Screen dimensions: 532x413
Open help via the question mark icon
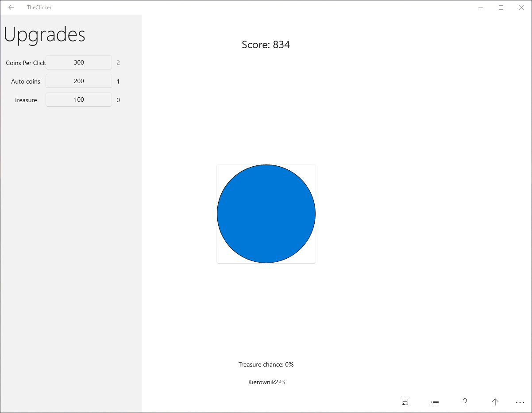coord(465,402)
